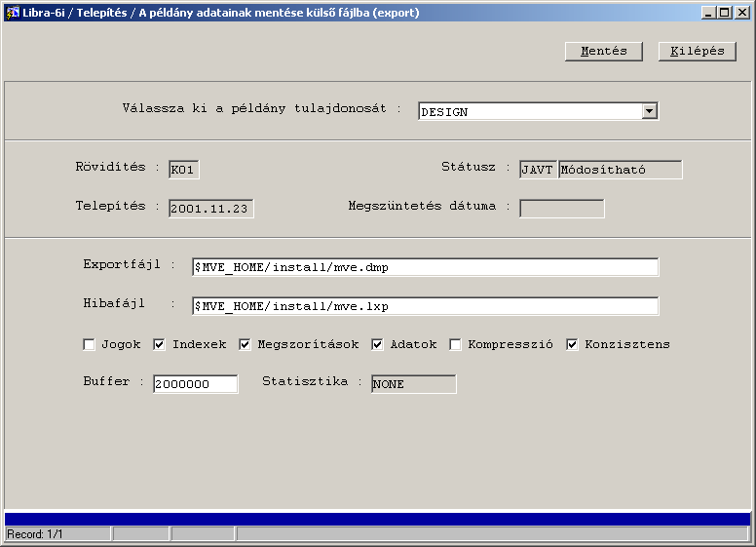The height and width of the screenshot is (547, 756).
Task: Click the Hibafájl label
Action: (114, 303)
